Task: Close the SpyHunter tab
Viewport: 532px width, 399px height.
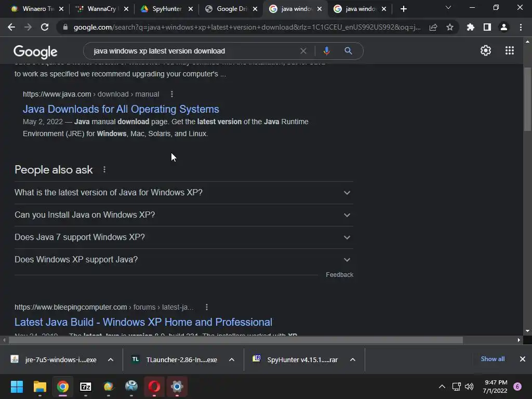Action: (x=191, y=9)
